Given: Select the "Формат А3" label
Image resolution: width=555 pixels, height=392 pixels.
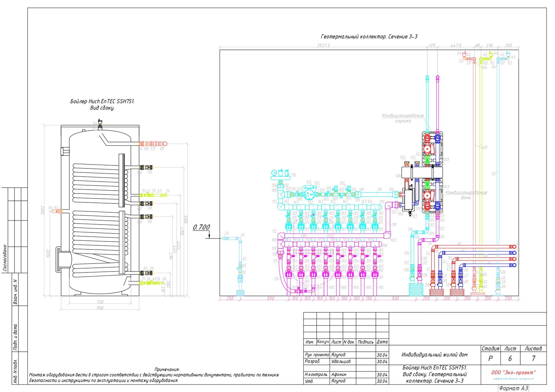Looking at the screenshot, I should [514, 388].
